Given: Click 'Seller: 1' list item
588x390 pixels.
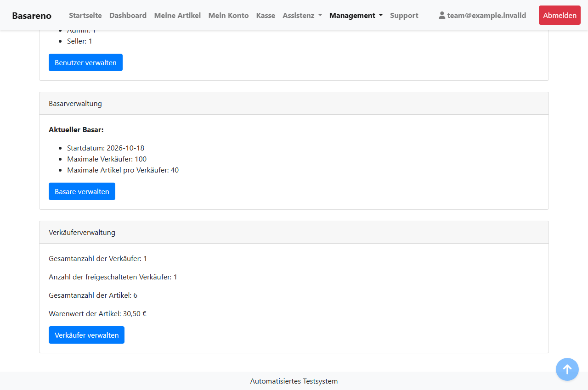Looking at the screenshot, I should coord(79,41).
